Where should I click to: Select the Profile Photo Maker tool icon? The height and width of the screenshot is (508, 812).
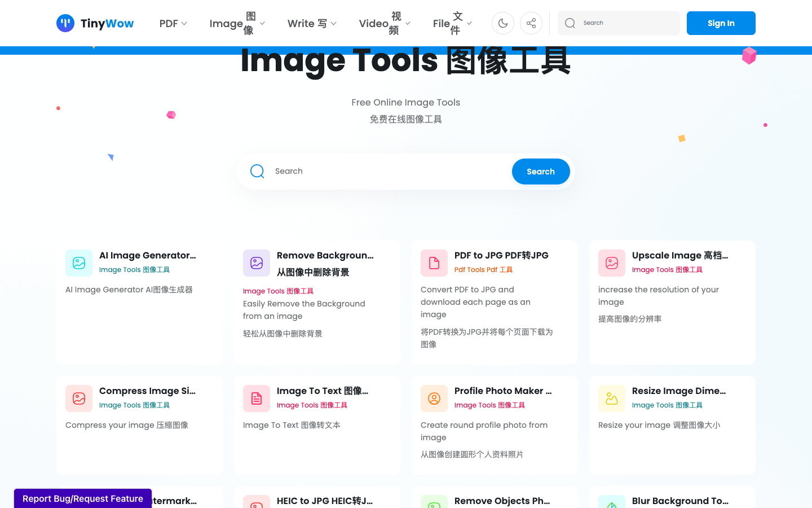click(x=434, y=398)
